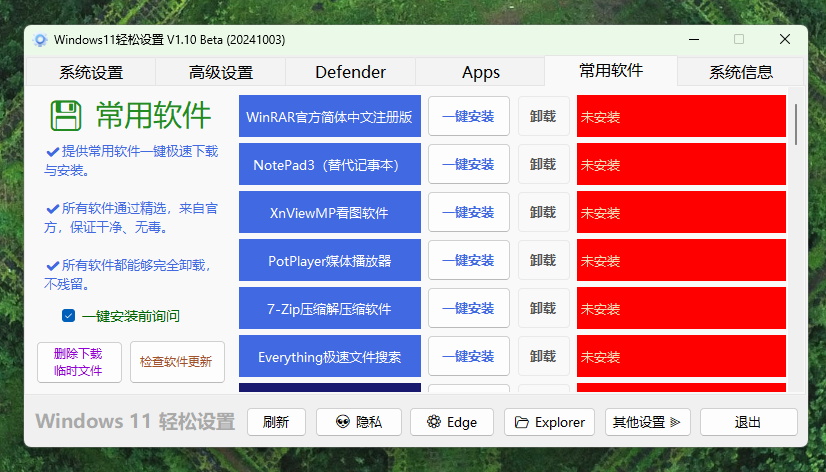Click the 刷新 button

click(x=276, y=422)
